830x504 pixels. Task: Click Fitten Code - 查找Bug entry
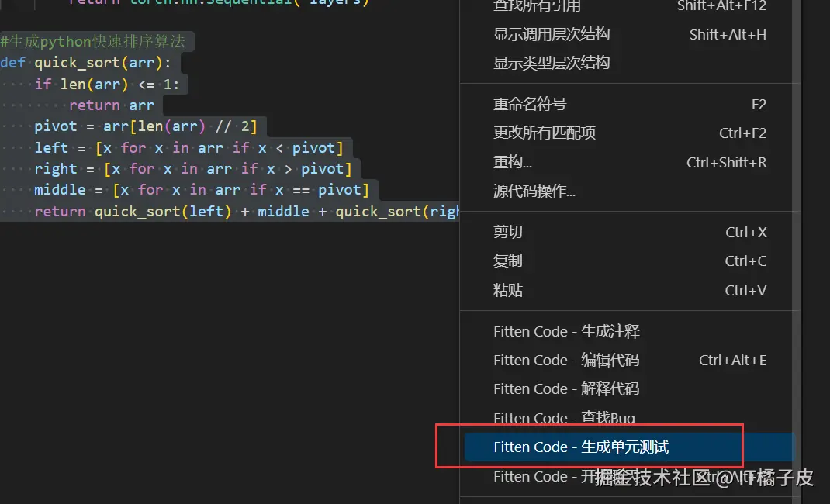[629, 418]
